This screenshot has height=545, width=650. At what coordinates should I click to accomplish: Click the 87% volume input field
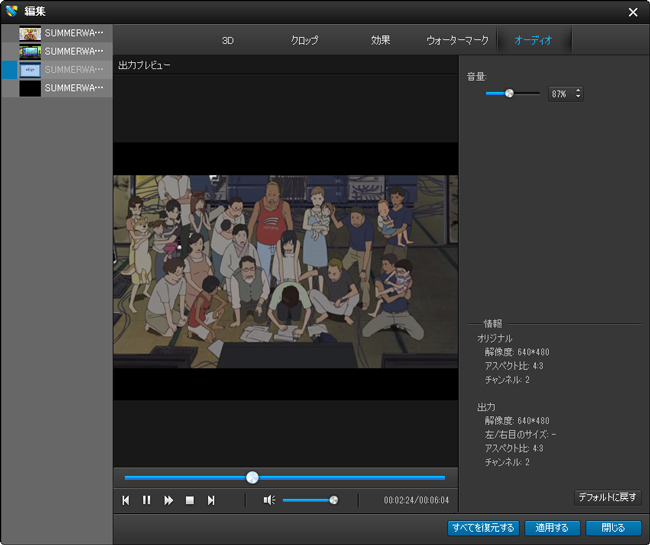(x=559, y=94)
